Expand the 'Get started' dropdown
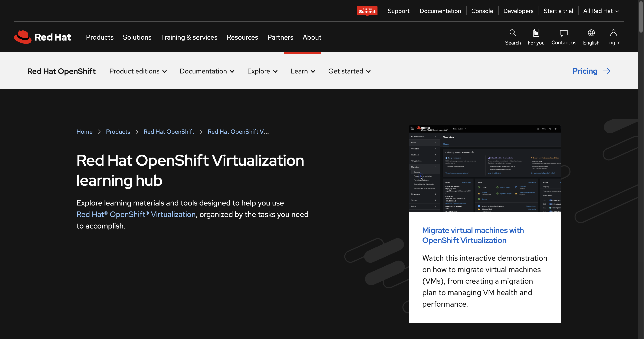644x339 pixels. pyautogui.click(x=349, y=71)
